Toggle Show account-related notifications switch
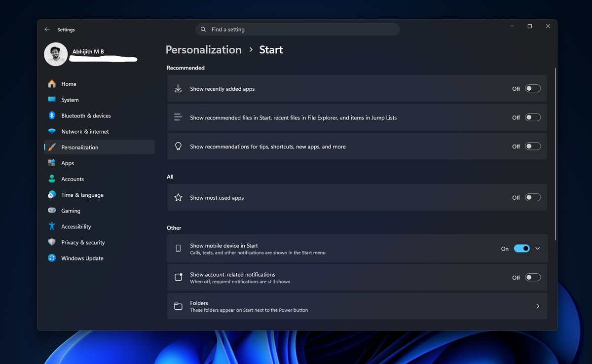Viewport: 592px width, 364px height. click(533, 277)
